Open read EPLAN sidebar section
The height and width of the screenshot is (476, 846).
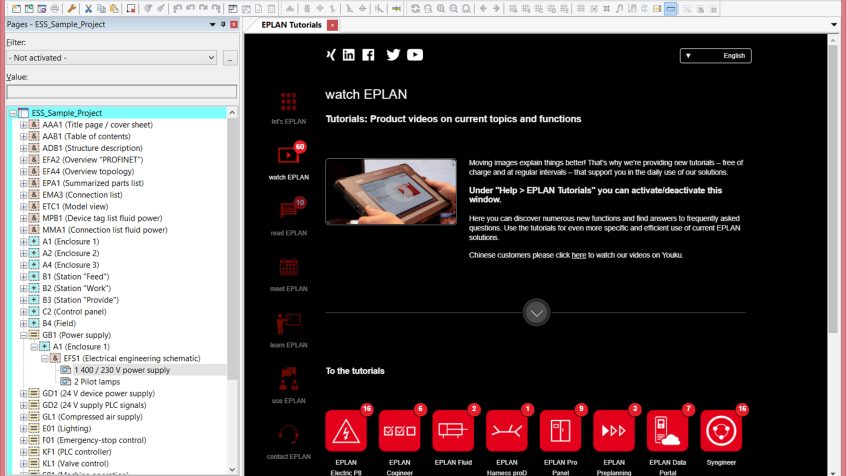pos(289,217)
